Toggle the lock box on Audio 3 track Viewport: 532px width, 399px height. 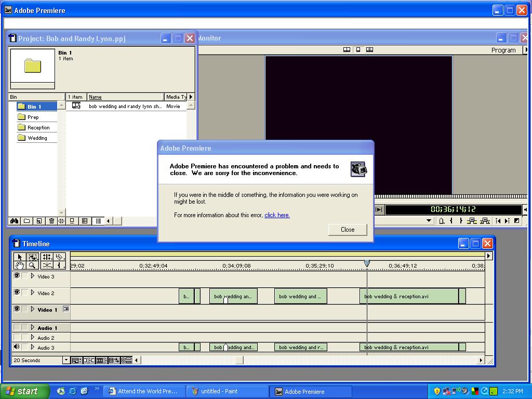[x=25, y=347]
